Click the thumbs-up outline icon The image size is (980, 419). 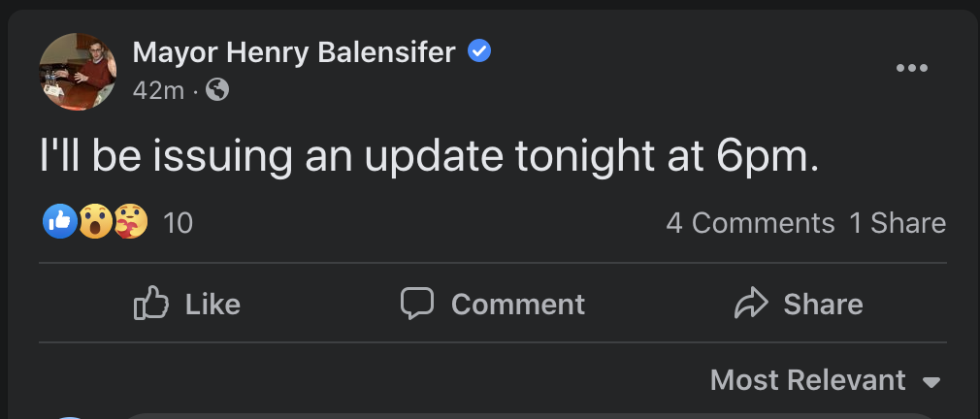(150, 305)
